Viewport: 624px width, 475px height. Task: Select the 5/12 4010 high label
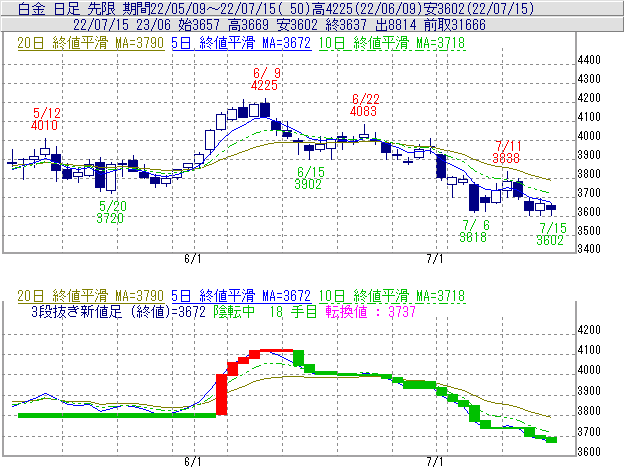pyautogui.click(x=45, y=119)
